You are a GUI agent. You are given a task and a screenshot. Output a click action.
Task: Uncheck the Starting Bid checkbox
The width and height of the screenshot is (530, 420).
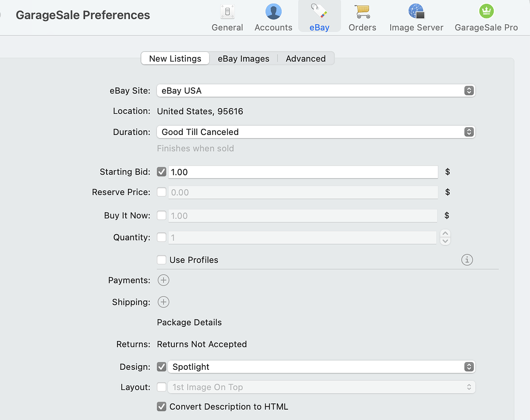161,172
